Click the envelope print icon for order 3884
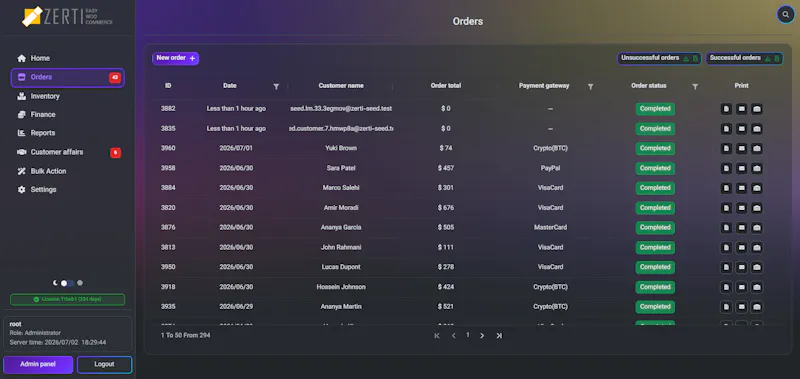800x379 pixels. tap(741, 188)
